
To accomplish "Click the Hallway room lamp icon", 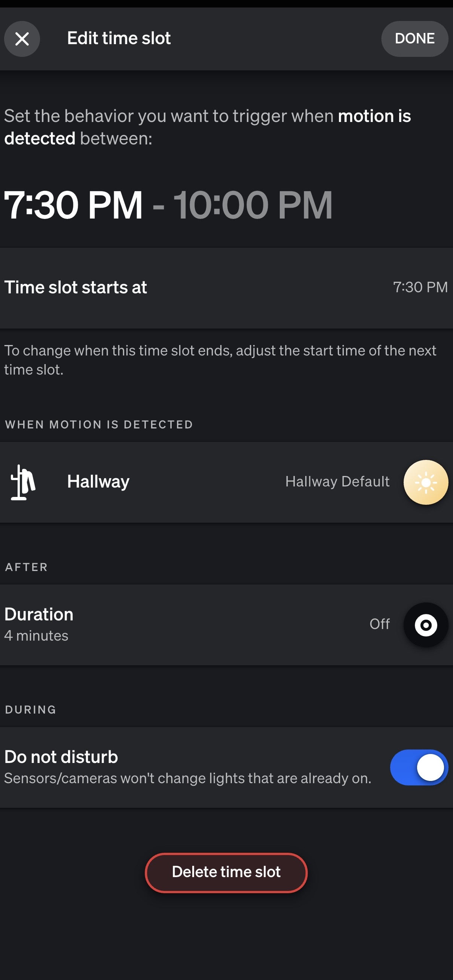I will [x=23, y=482].
